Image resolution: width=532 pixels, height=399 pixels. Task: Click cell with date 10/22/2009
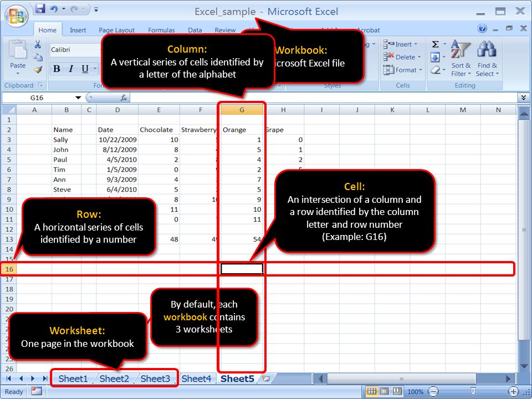[117, 140]
